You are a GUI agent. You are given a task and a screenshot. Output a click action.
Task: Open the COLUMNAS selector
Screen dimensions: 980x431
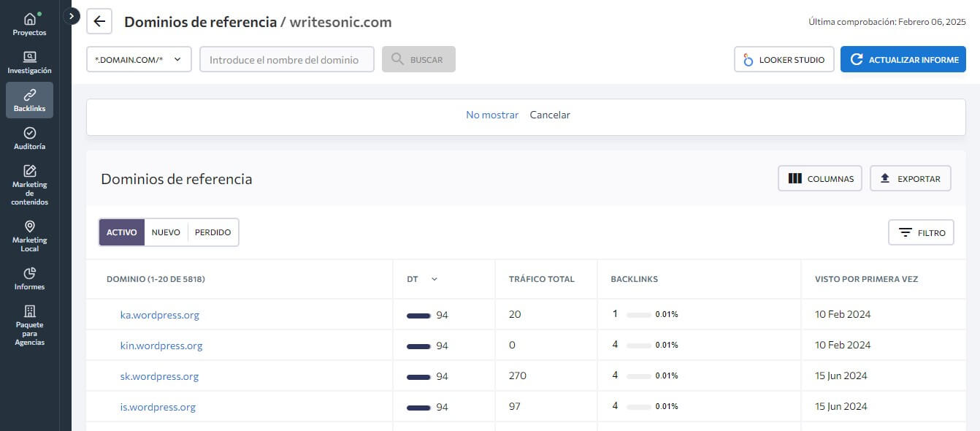tap(820, 178)
